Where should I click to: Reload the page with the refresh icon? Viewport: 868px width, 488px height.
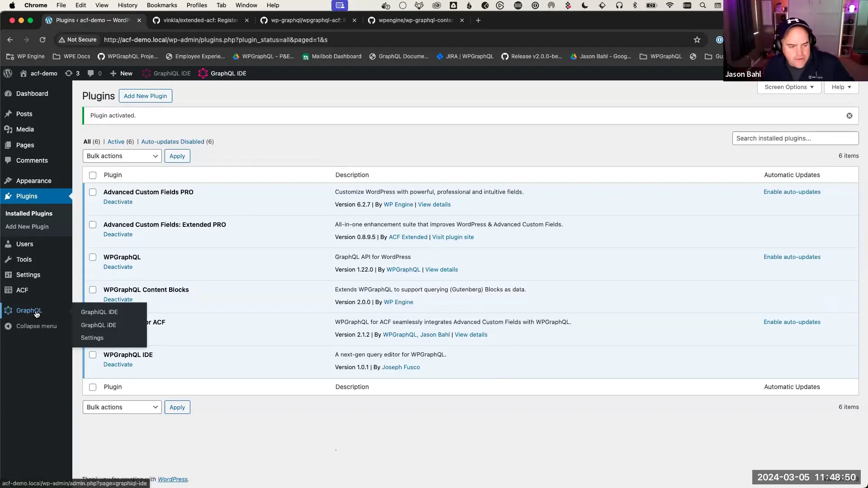pyautogui.click(x=42, y=40)
